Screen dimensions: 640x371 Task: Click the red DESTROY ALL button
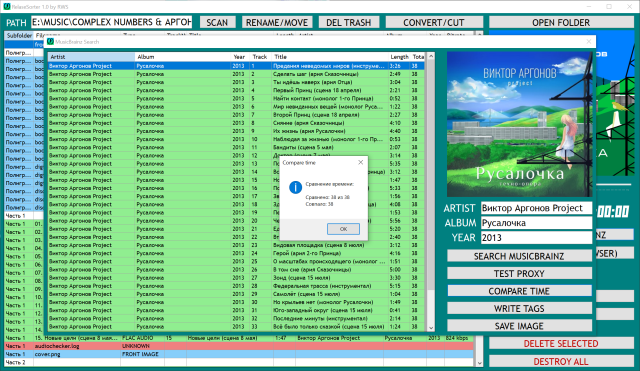561,362
